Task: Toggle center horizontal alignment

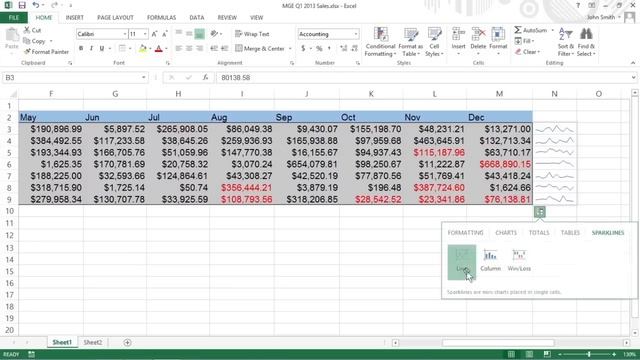Action: [x=189, y=49]
